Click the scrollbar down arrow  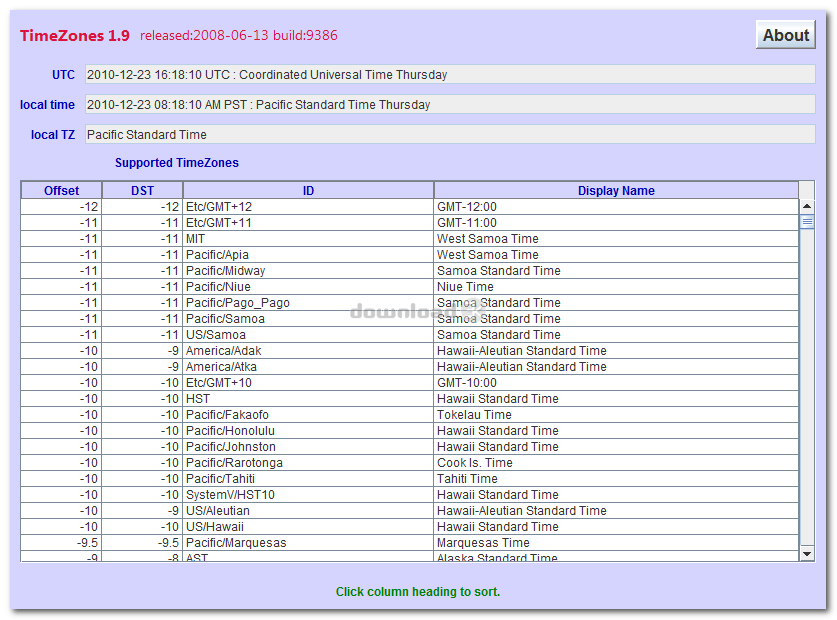tap(807, 554)
